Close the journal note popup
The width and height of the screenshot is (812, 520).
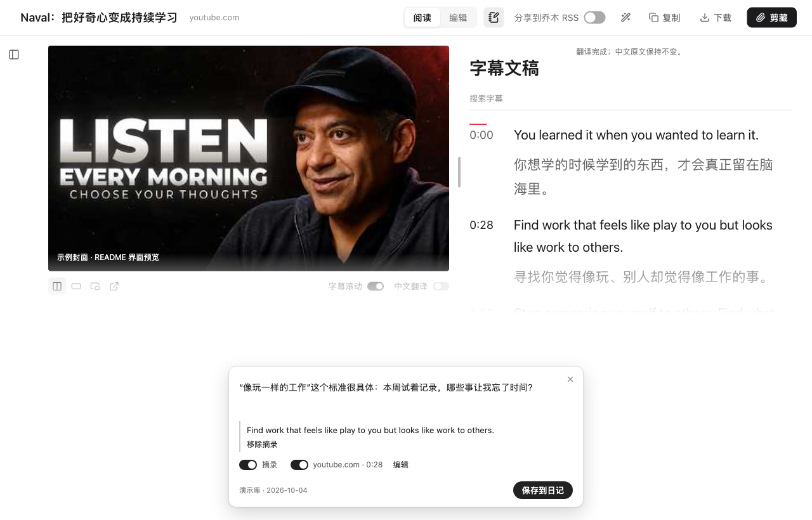coord(570,379)
